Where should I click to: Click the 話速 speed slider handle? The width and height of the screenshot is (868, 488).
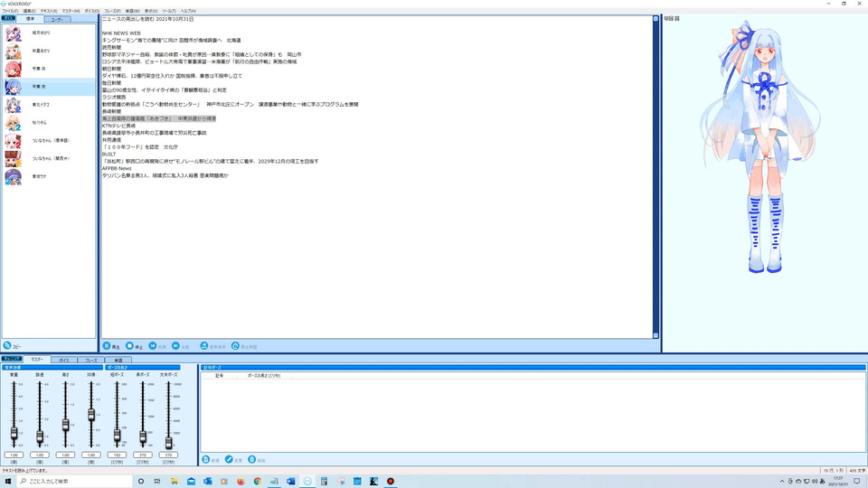[40, 437]
